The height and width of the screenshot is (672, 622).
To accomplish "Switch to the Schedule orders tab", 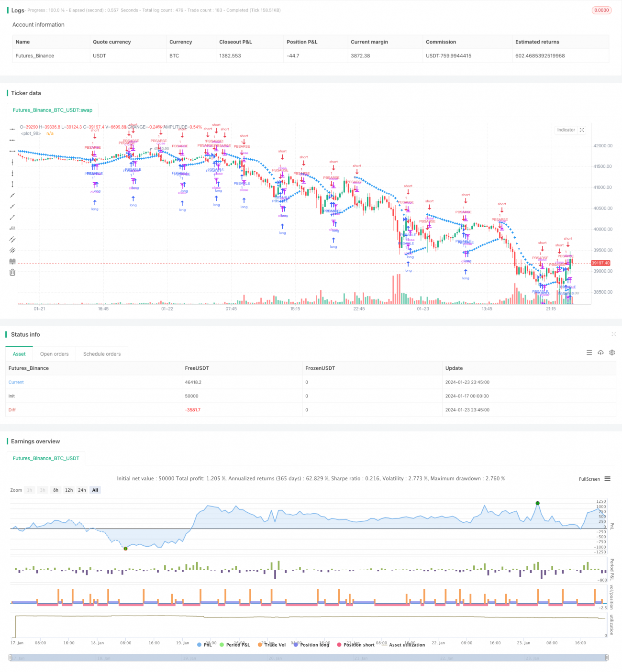I will pyautogui.click(x=102, y=354).
